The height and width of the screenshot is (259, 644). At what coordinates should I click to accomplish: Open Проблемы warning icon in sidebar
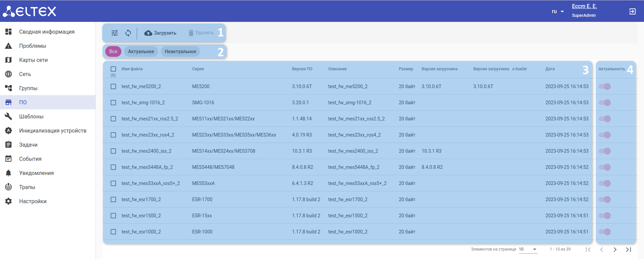tap(8, 46)
